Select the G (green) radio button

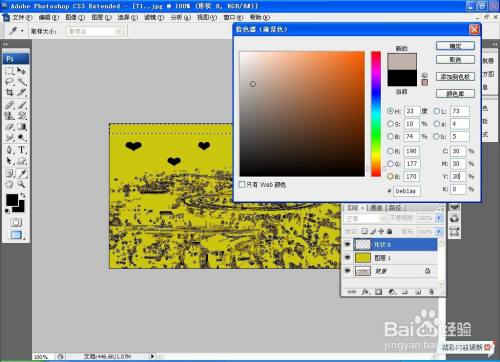(390, 164)
